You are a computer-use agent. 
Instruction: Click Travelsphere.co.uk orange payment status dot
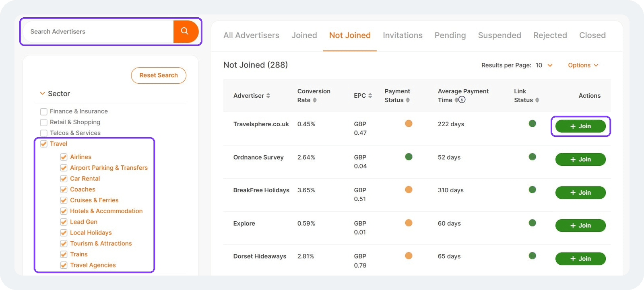409,123
